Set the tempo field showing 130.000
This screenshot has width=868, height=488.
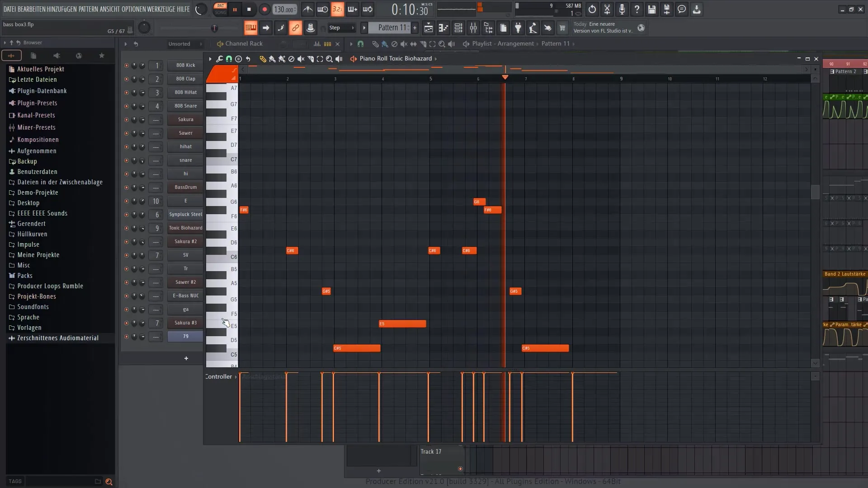tap(285, 9)
